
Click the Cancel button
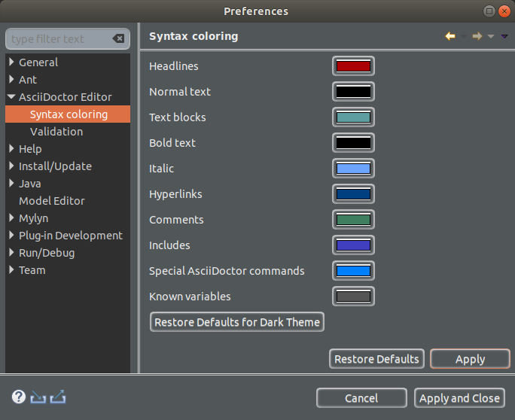pos(361,398)
